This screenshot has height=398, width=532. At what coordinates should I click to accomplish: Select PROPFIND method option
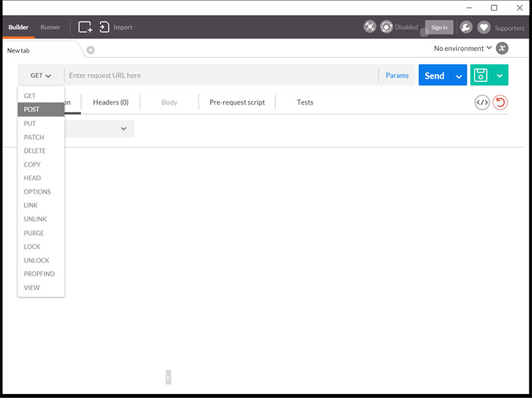pos(41,274)
